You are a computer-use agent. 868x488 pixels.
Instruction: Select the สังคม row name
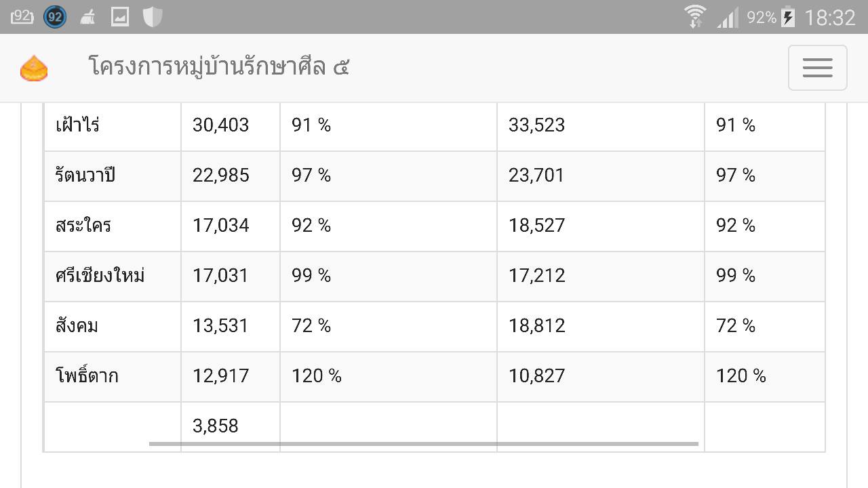point(77,326)
